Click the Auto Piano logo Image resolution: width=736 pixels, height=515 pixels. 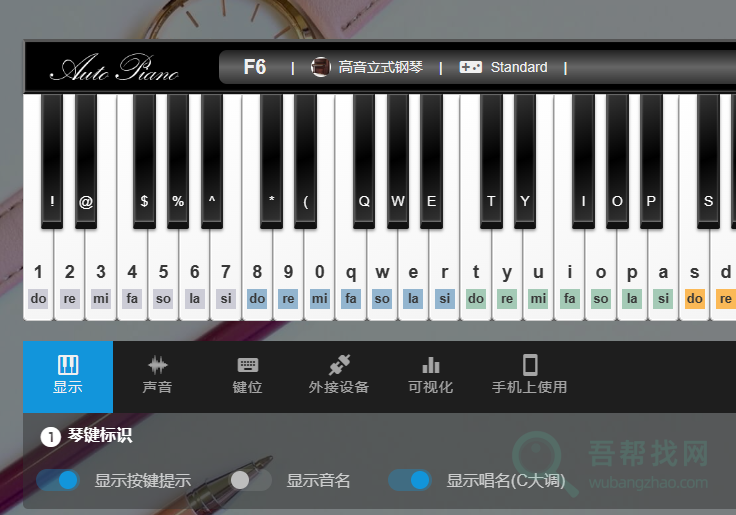(114, 69)
